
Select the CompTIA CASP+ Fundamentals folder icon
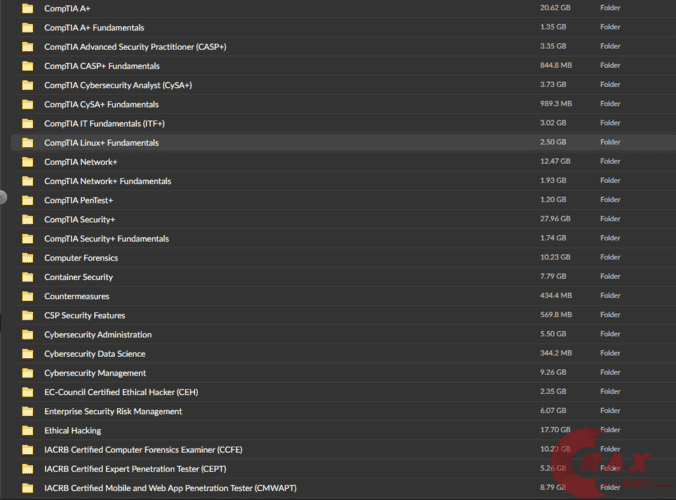click(x=28, y=66)
